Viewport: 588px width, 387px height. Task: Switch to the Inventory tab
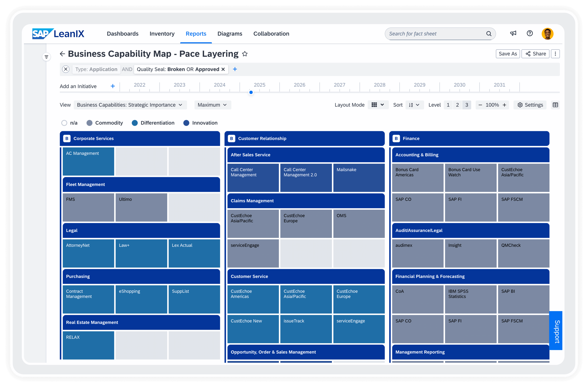162,34
